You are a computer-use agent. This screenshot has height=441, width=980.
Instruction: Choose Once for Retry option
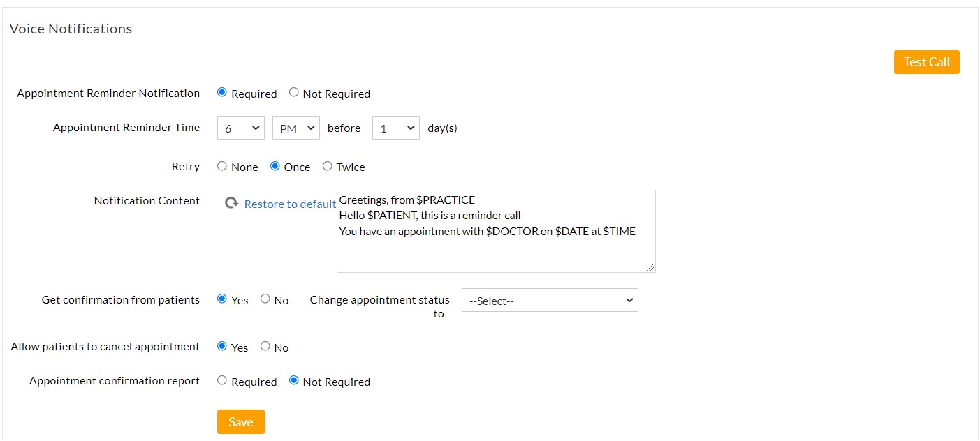click(275, 166)
